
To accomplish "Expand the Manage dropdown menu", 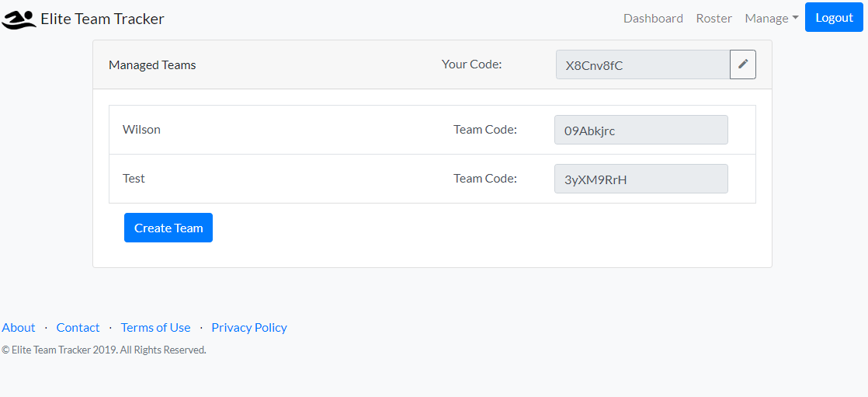I will tap(771, 19).
